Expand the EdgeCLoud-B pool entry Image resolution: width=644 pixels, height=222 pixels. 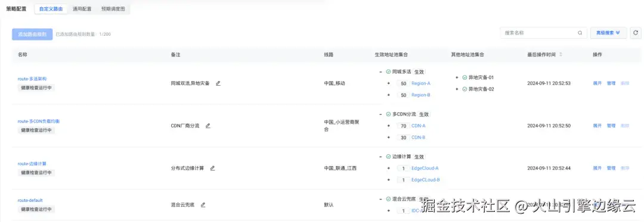pos(389,180)
